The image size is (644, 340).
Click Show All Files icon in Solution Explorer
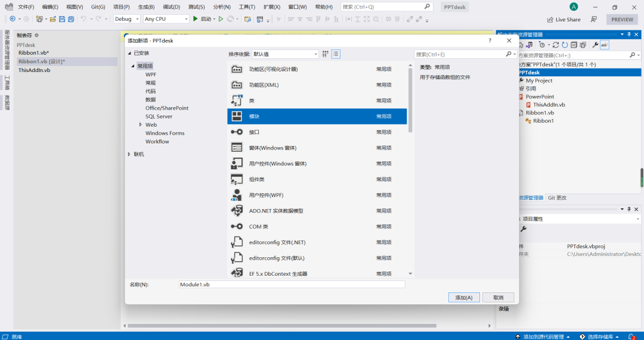583,45
